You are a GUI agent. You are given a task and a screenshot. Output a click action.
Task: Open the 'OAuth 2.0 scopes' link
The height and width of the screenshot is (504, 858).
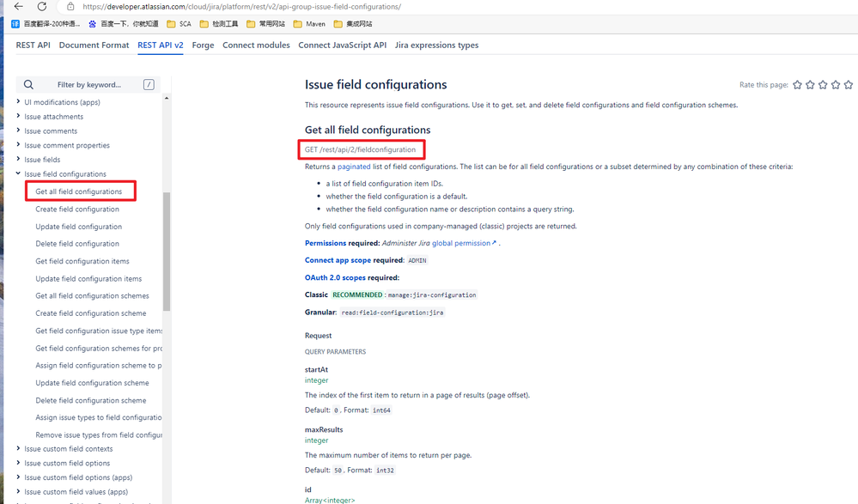tap(335, 278)
